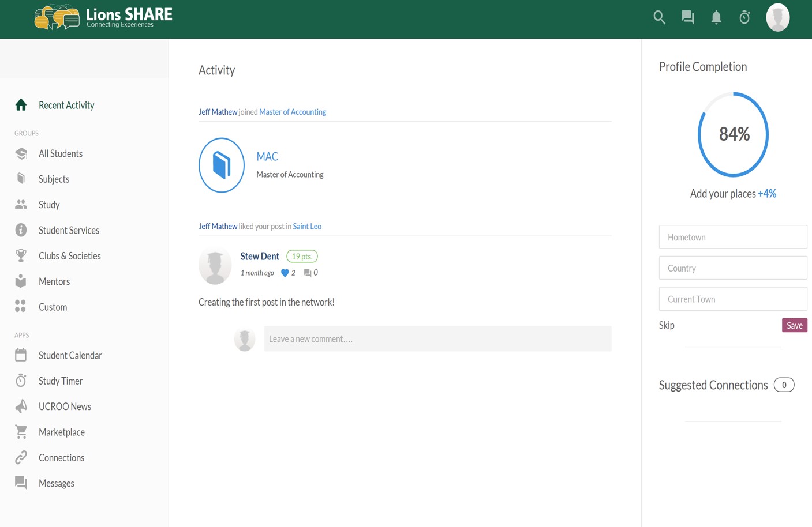Viewport: 812px width, 527px height.
Task: Click the stopwatch timer icon in header
Action: coord(744,17)
